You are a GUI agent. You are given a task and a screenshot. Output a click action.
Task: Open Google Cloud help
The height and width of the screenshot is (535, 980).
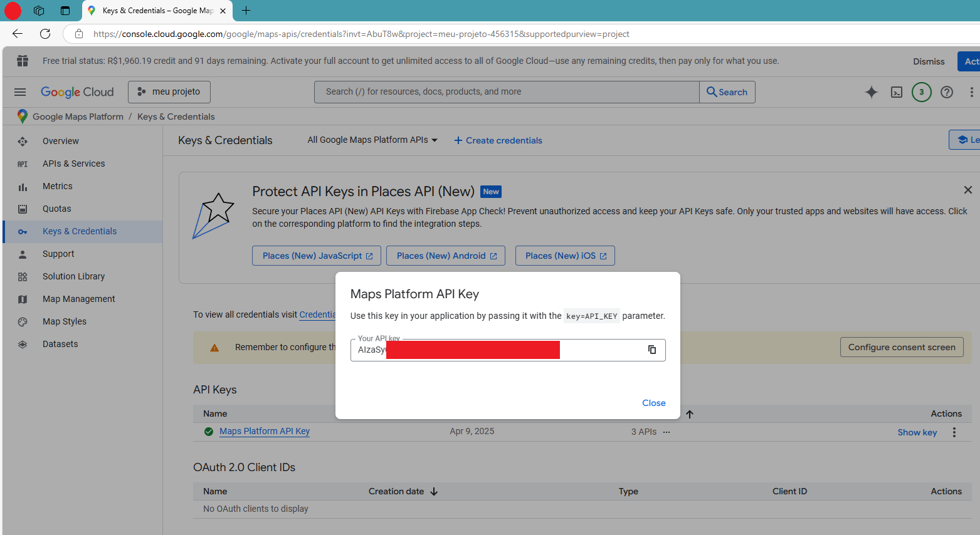[x=947, y=92]
